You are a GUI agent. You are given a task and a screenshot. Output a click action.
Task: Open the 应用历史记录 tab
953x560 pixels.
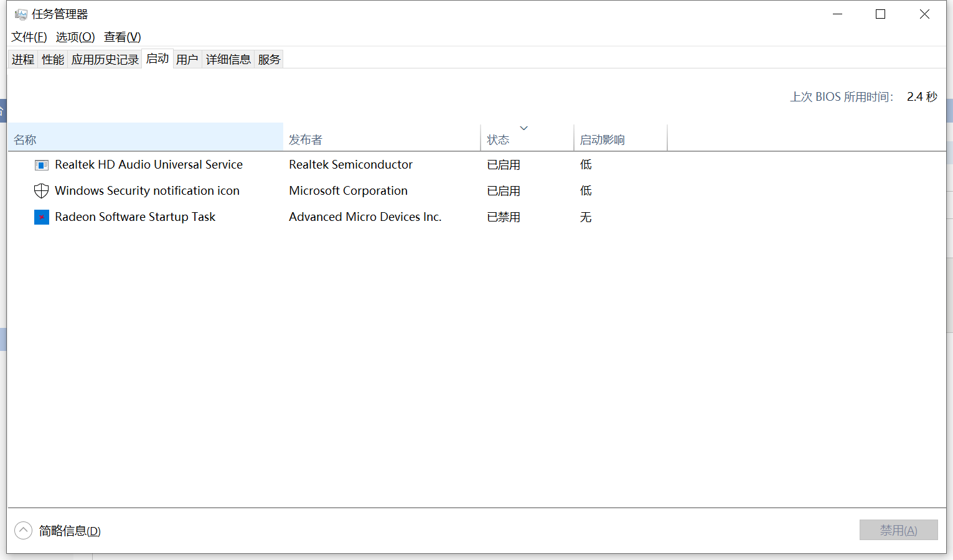pos(105,60)
